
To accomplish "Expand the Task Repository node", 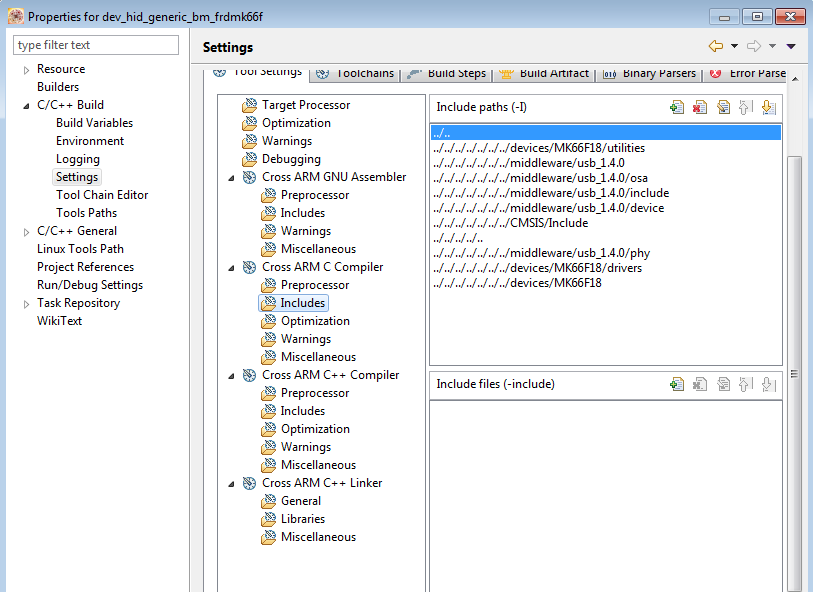I will (x=26, y=304).
